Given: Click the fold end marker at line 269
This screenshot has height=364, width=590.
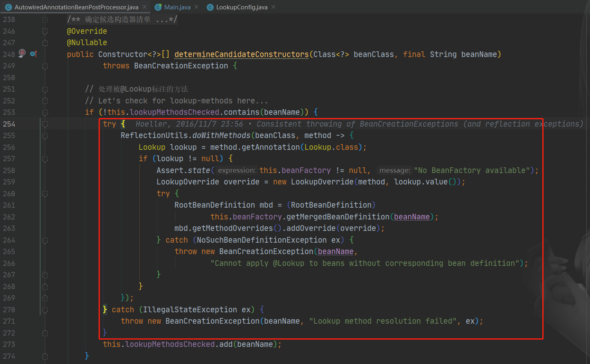Looking at the screenshot, I should pos(45,298).
